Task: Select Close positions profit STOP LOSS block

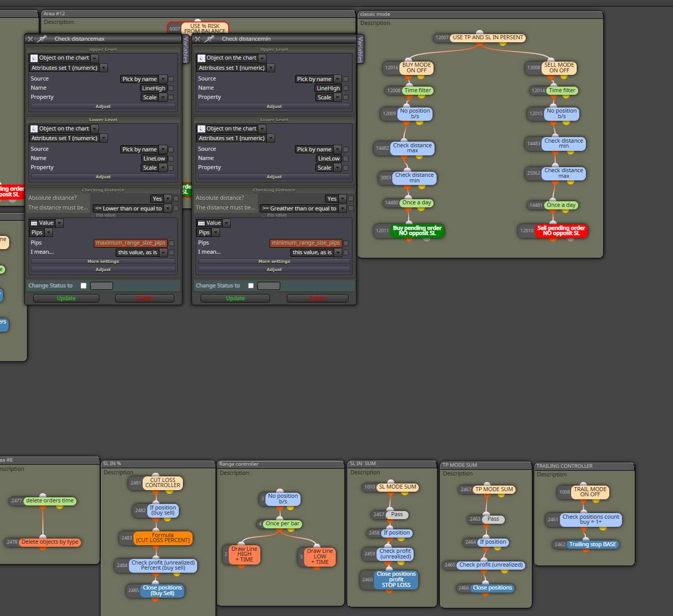Action: (x=396, y=580)
